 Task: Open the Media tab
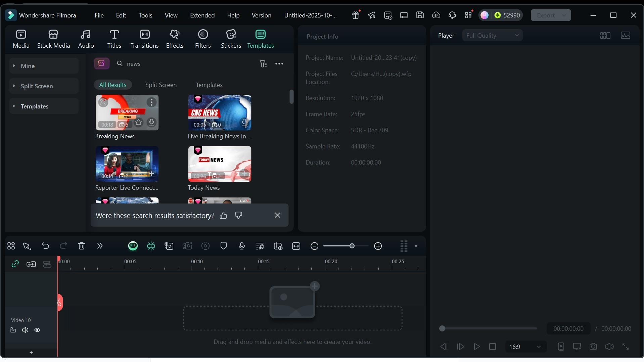click(x=21, y=39)
